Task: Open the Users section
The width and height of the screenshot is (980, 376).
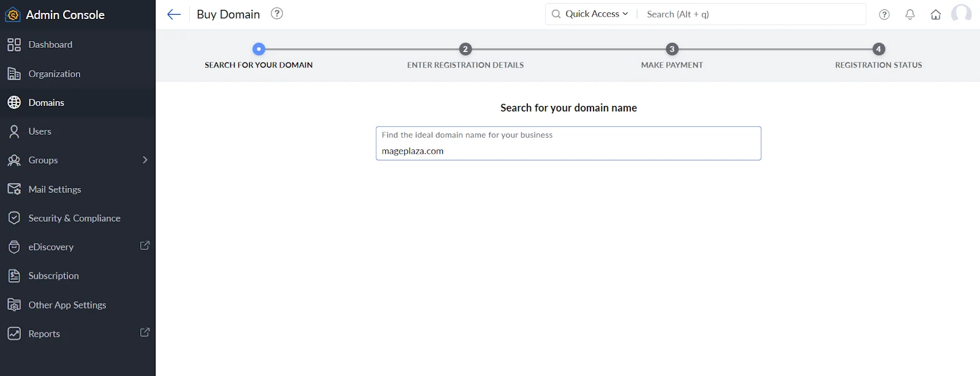Action: (40, 131)
